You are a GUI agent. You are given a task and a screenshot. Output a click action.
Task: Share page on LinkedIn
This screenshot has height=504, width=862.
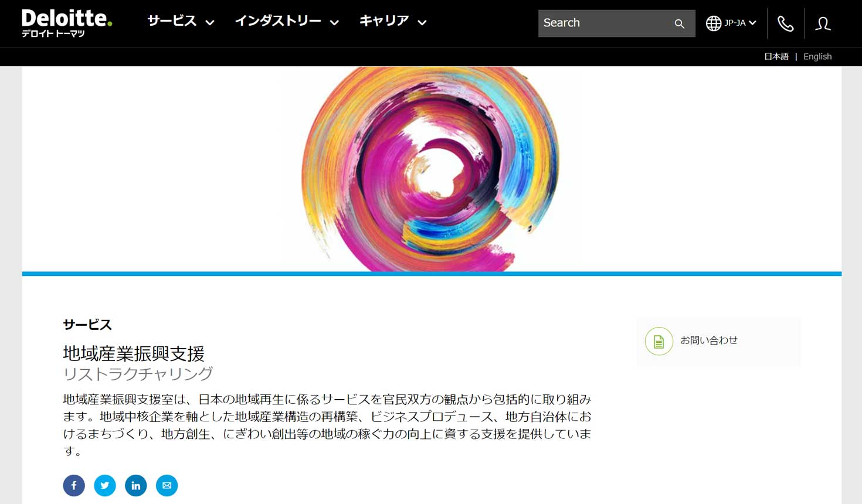(136, 485)
